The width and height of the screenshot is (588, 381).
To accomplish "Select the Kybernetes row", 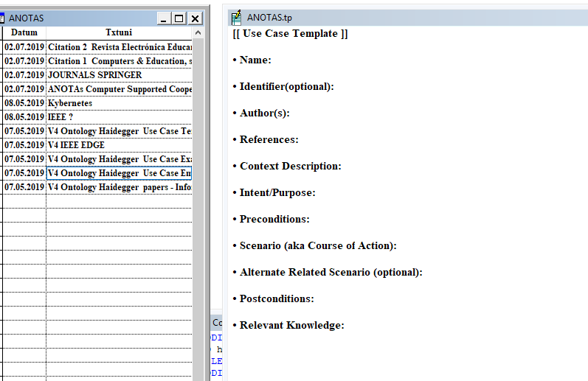I will click(x=70, y=103).
